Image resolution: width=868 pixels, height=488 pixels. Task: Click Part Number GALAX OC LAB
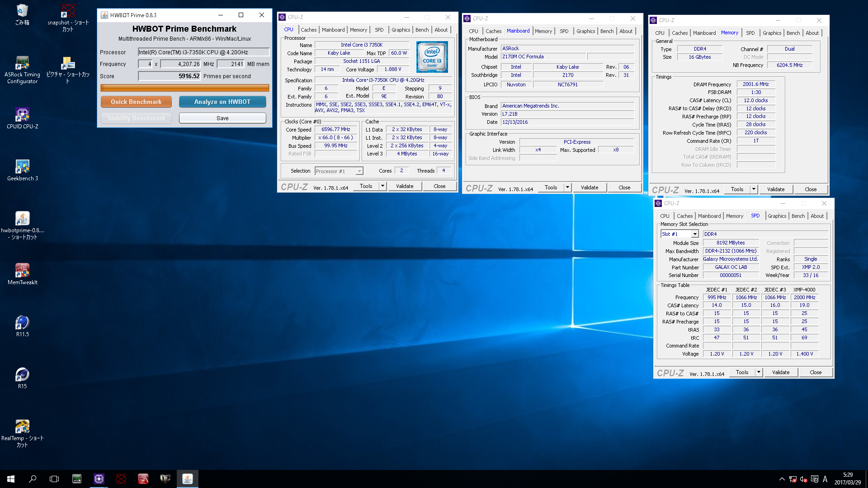731,267
